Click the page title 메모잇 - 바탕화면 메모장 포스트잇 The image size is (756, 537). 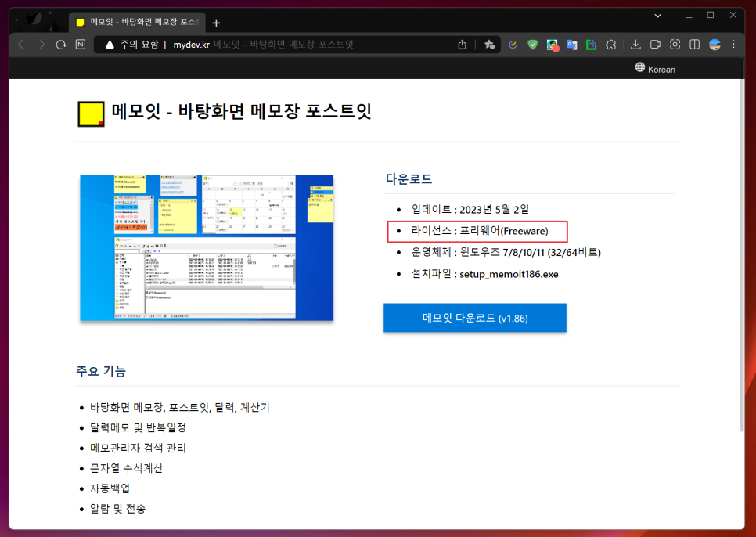[x=242, y=111]
